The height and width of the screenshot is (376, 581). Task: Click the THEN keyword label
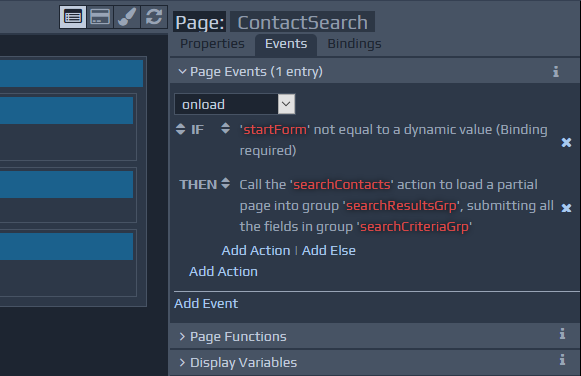[198, 184]
